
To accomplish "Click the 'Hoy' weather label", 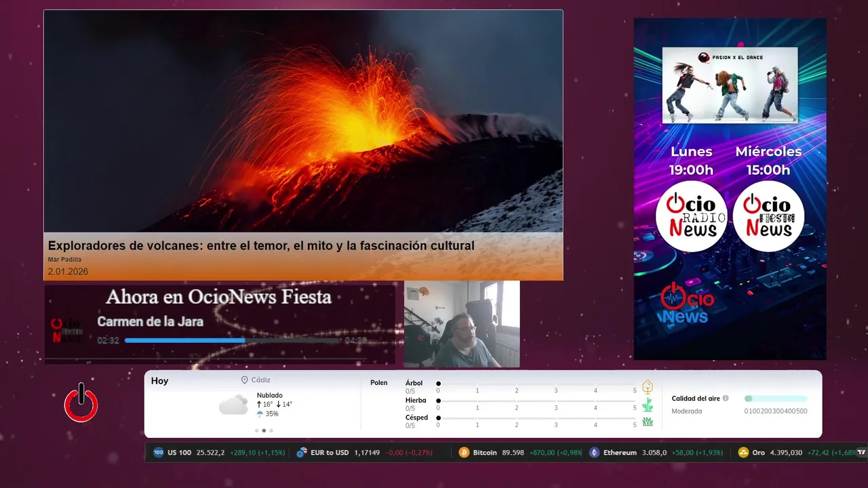I will click(159, 381).
